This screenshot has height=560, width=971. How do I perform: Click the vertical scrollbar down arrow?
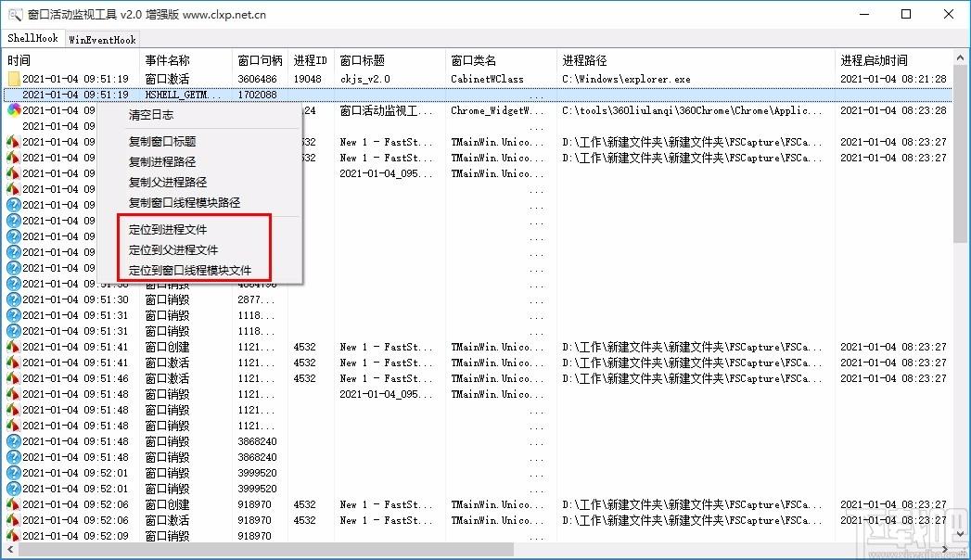click(x=961, y=534)
